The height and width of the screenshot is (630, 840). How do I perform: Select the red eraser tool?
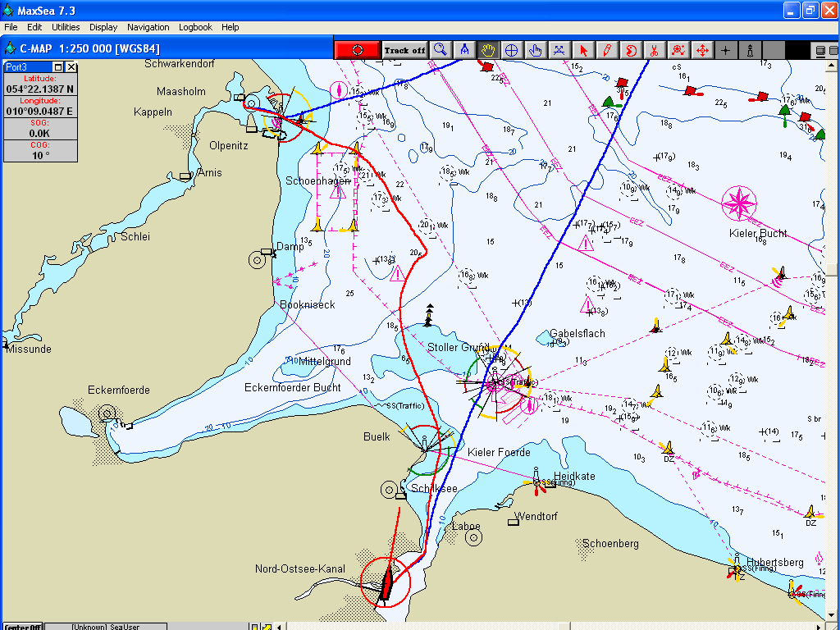pyautogui.click(x=631, y=50)
